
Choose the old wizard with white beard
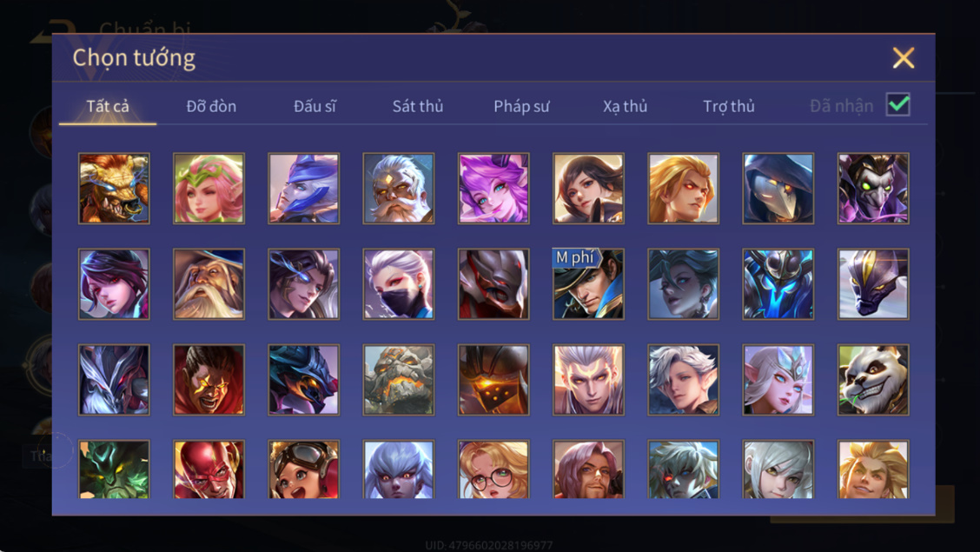[209, 284]
